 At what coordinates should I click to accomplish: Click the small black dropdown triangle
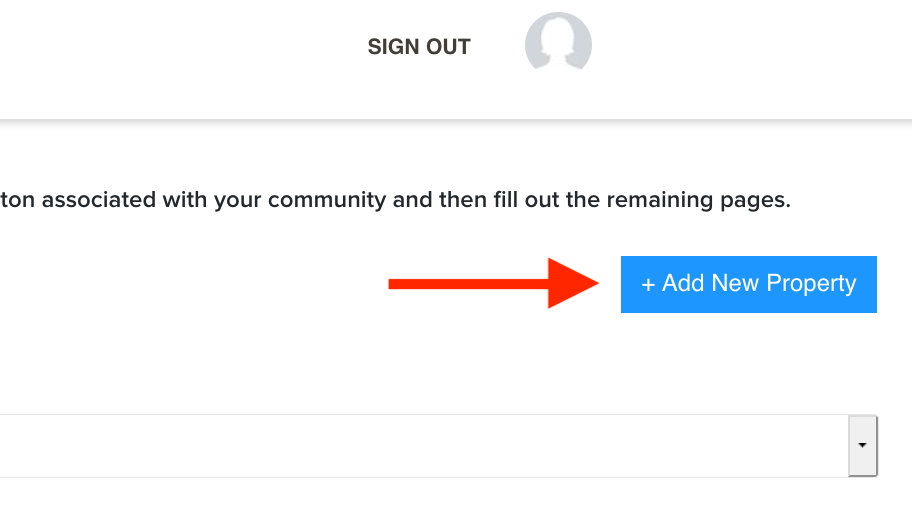coord(862,445)
